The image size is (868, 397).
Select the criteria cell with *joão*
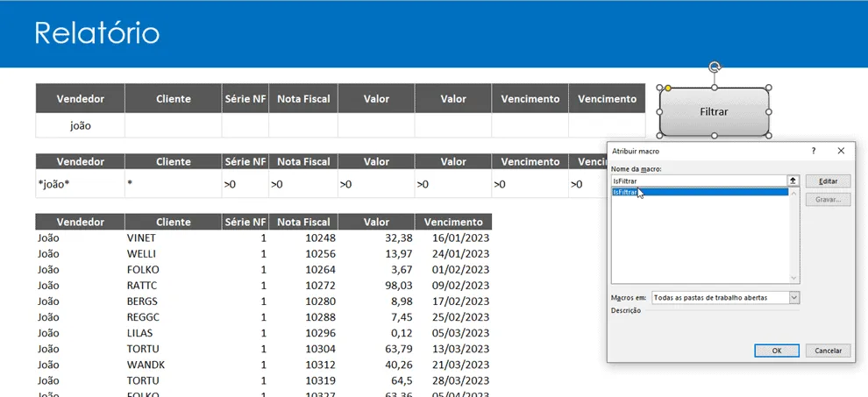click(81, 184)
